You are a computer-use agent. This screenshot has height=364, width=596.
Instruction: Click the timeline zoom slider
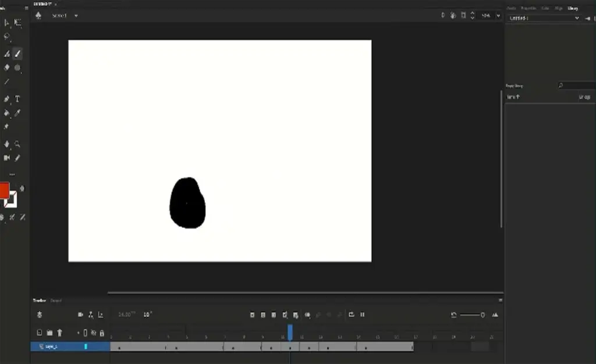[472, 315]
